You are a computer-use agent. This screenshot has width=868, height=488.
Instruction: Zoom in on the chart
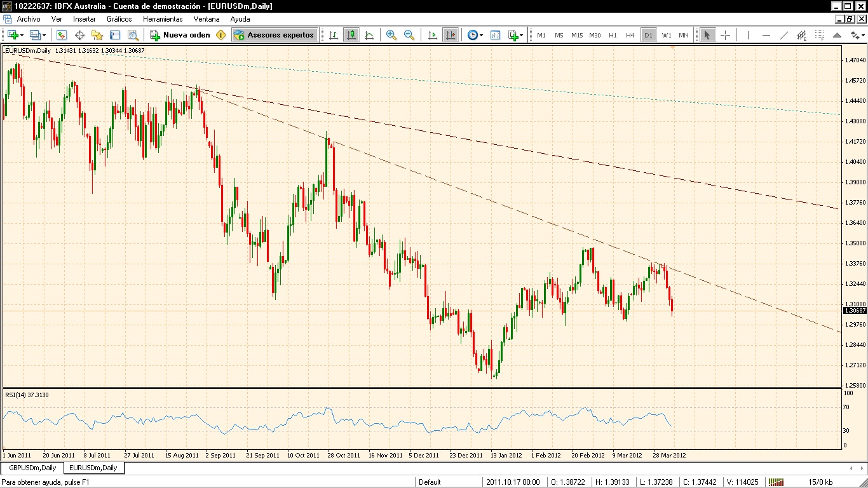pyautogui.click(x=391, y=35)
